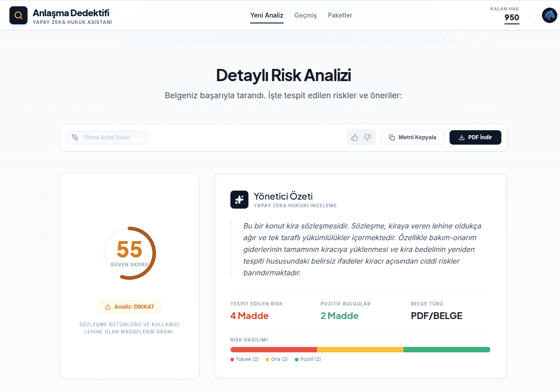Click the magnifier logo of Anlaşma Dedektifi

click(x=18, y=15)
